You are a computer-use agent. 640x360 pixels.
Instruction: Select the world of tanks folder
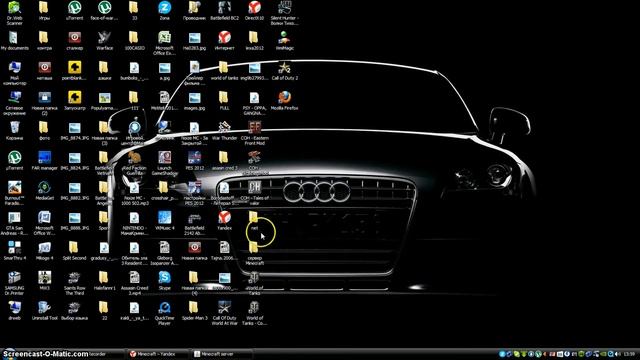pyautogui.click(x=224, y=71)
